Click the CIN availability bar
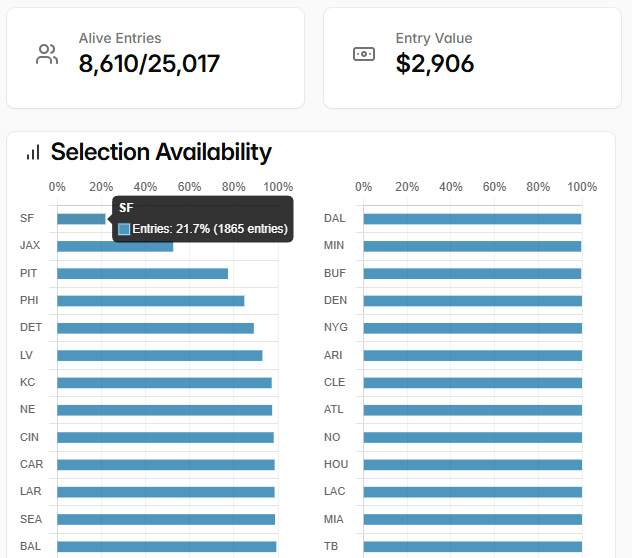 (165, 437)
